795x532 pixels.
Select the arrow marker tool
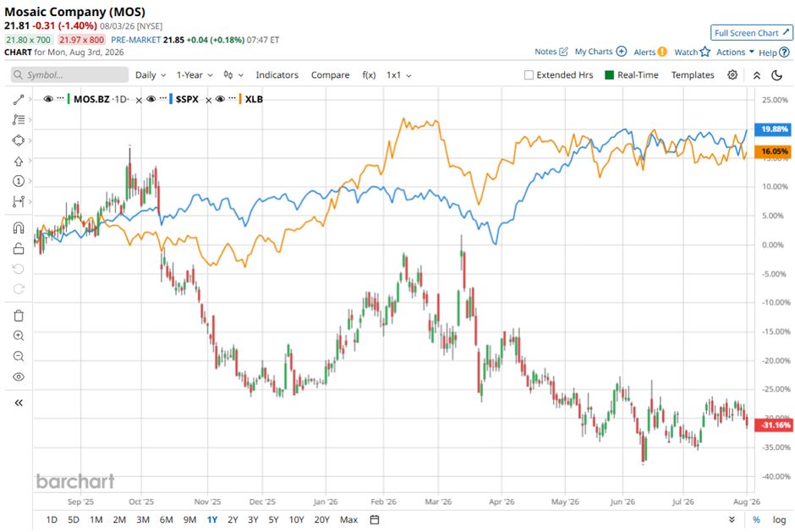click(x=19, y=161)
